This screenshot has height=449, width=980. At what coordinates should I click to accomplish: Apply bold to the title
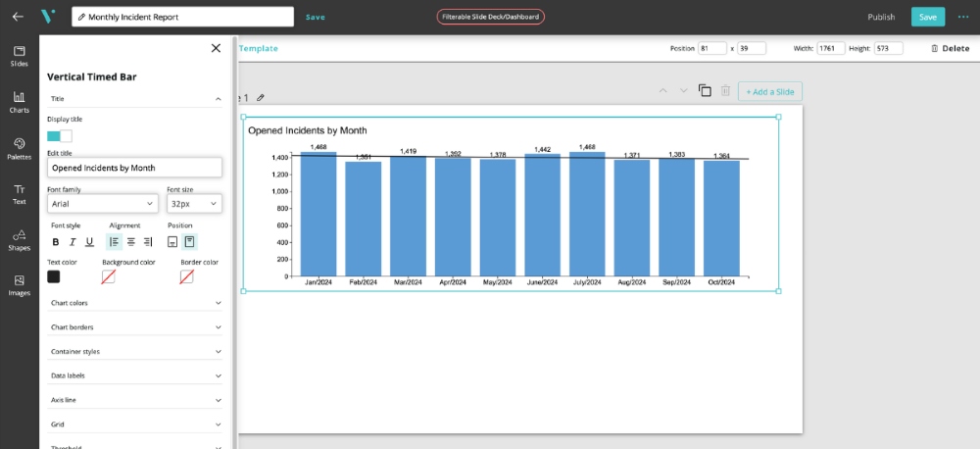[x=56, y=242]
